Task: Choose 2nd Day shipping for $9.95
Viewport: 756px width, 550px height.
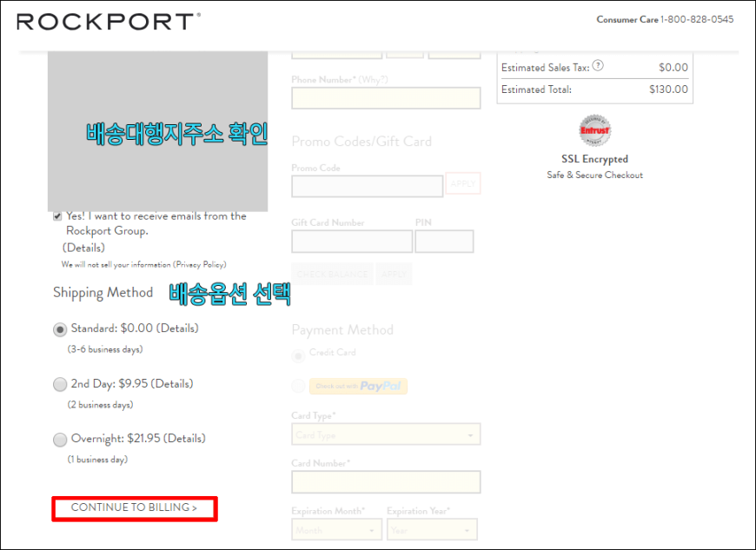Action: click(x=60, y=385)
